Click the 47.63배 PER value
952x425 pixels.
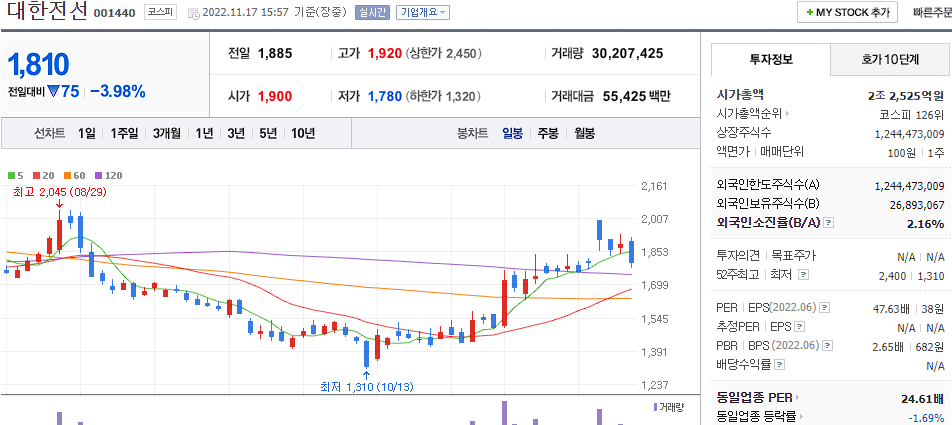tap(891, 308)
